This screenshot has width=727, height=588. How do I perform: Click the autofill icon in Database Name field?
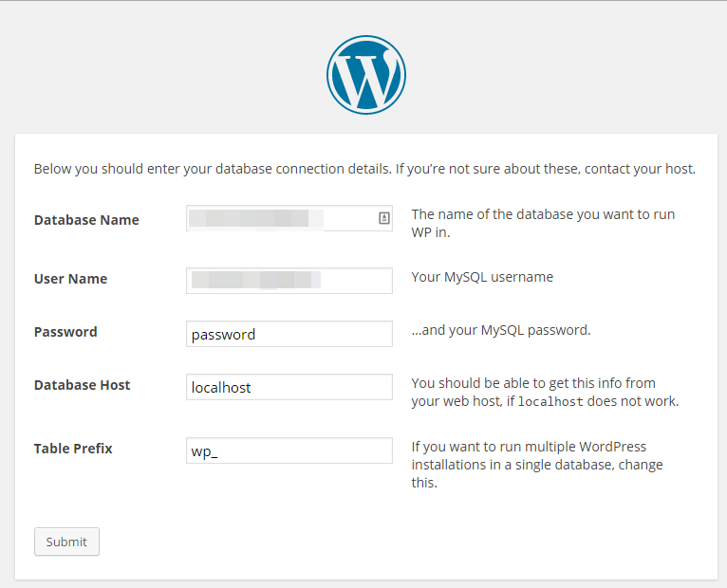pos(383,218)
